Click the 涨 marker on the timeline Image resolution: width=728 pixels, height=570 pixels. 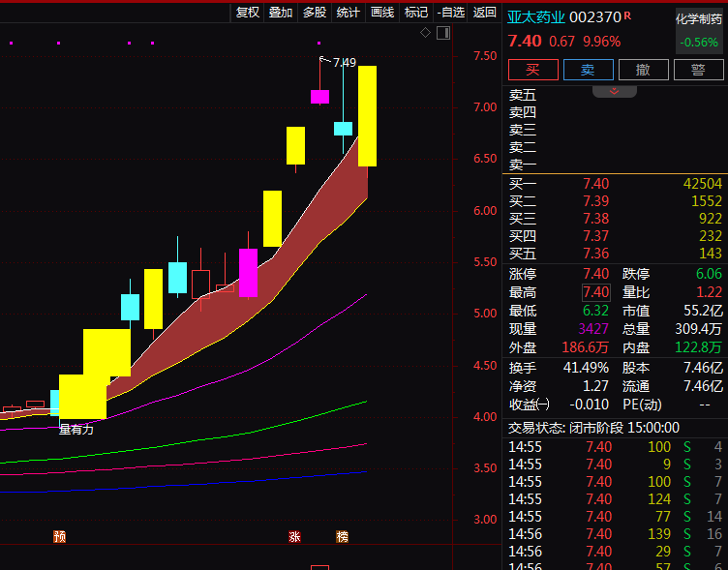click(294, 536)
